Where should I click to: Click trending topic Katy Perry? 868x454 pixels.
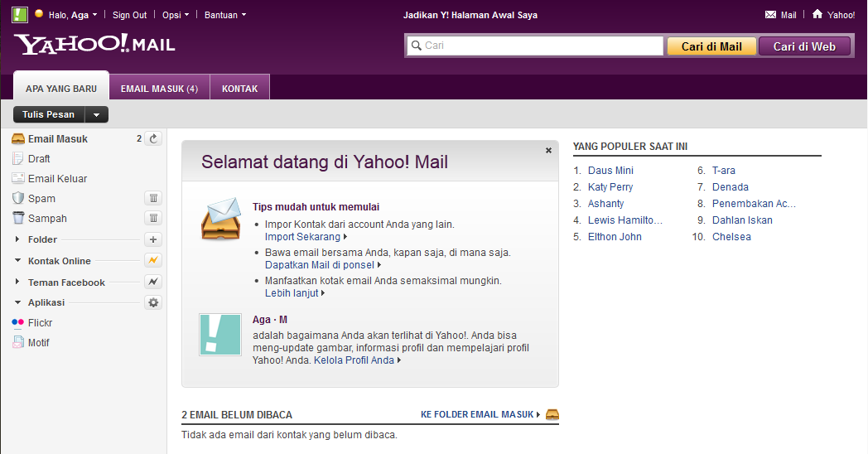(610, 186)
